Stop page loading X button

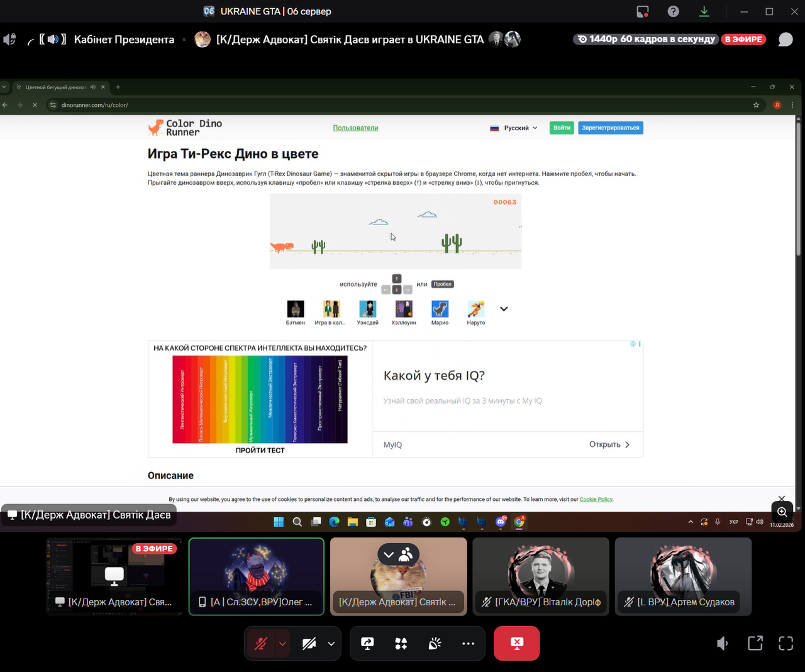point(35,105)
